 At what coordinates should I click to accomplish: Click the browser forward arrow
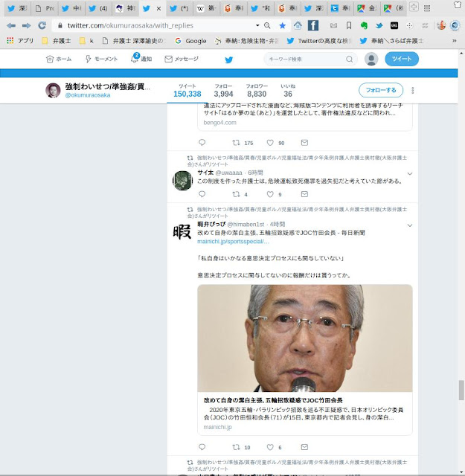point(27,25)
